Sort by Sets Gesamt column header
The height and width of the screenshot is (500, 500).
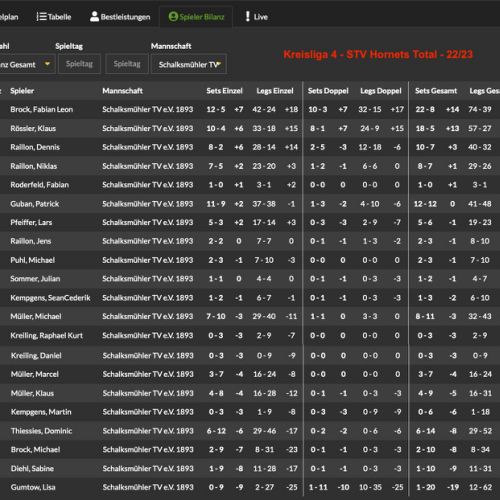[436, 91]
